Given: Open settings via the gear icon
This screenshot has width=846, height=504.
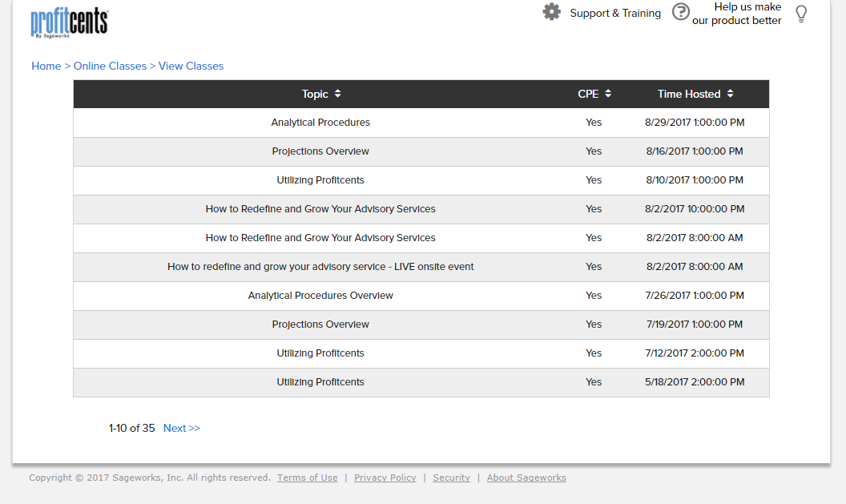Looking at the screenshot, I should (551, 12).
